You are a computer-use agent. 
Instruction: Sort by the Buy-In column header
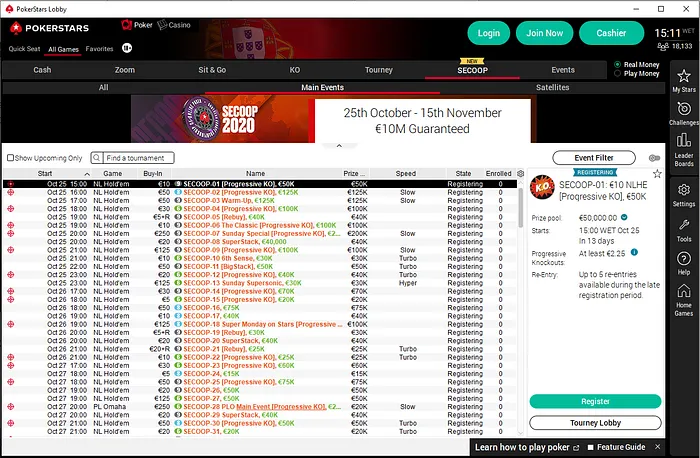153,173
